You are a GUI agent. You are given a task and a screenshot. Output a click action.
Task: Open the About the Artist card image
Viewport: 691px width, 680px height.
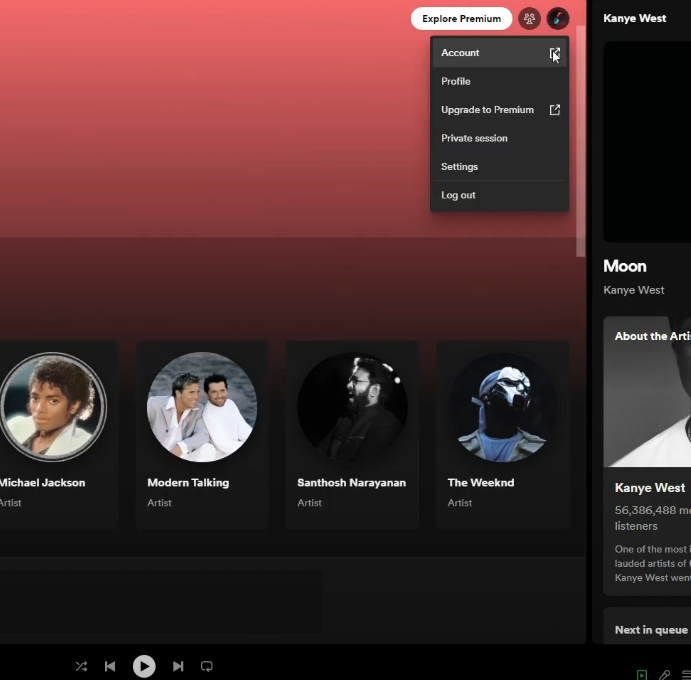[x=647, y=391]
